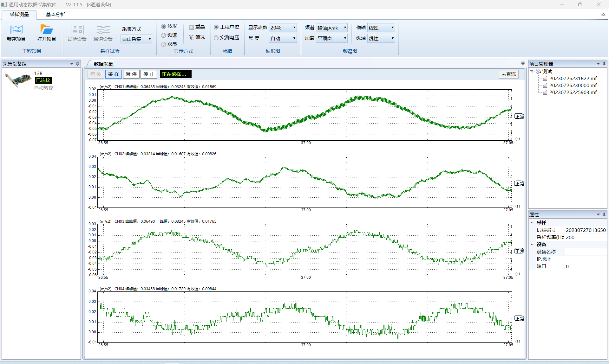Select the Measured Voltage (实测电压) radio

coord(216,38)
